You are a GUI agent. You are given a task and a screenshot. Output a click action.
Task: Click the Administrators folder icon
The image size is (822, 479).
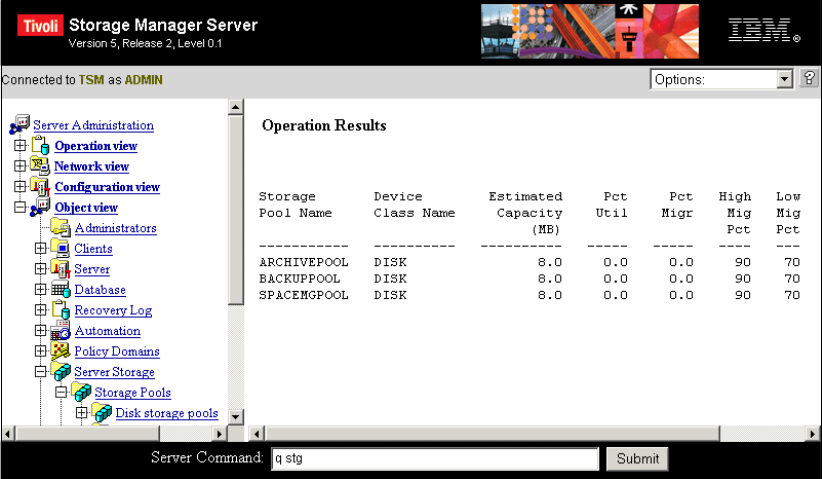(61, 227)
